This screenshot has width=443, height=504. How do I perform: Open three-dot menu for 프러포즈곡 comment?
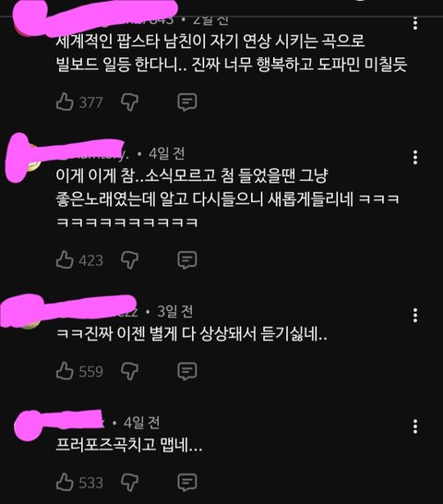[415, 426]
